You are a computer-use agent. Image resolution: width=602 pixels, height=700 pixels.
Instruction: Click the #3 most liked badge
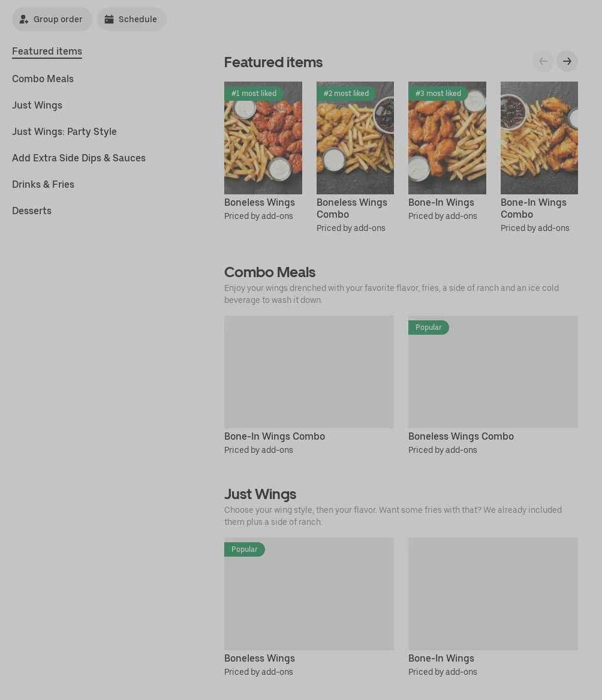[x=438, y=94]
